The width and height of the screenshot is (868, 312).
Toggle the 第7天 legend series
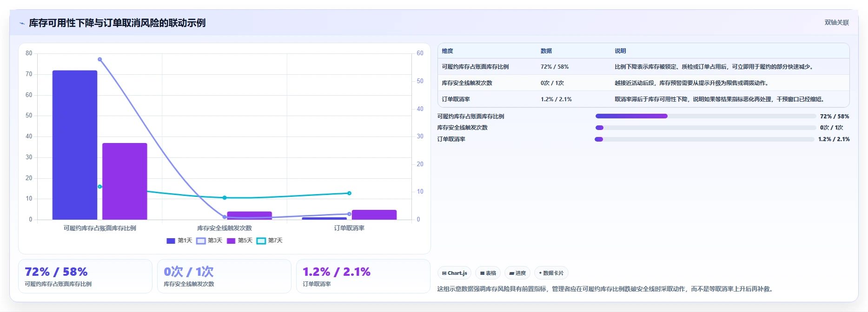[x=270, y=240]
